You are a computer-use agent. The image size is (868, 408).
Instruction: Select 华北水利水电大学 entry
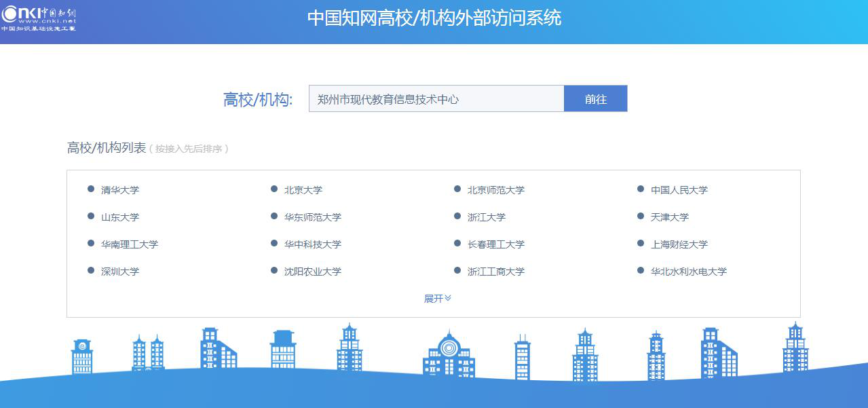click(x=689, y=272)
